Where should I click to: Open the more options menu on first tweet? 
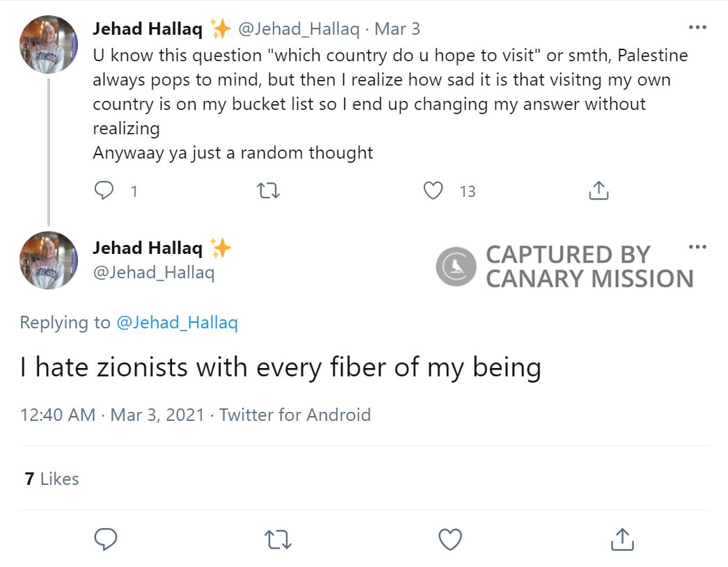pyautogui.click(x=697, y=26)
